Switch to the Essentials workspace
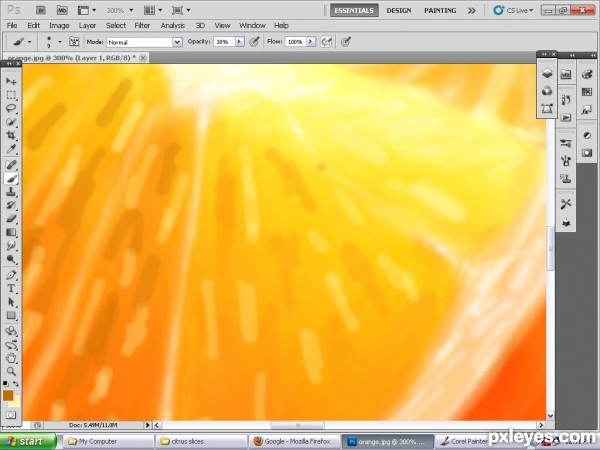 click(354, 10)
